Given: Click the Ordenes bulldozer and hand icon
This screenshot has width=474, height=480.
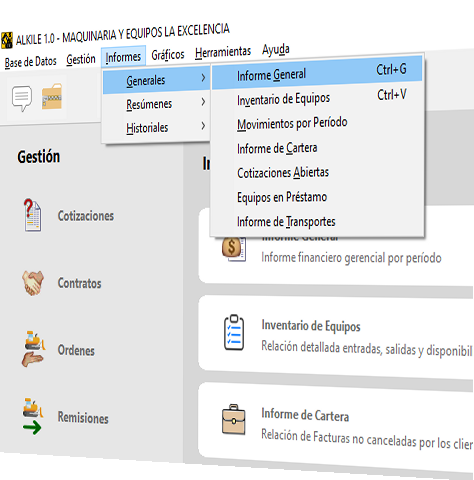Looking at the screenshot, I should 33,349.
